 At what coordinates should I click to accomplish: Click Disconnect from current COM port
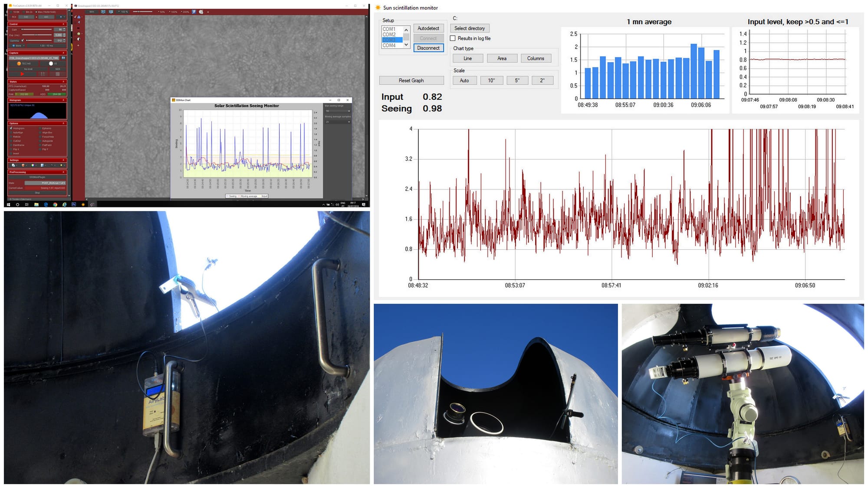(x=428, y=47)
